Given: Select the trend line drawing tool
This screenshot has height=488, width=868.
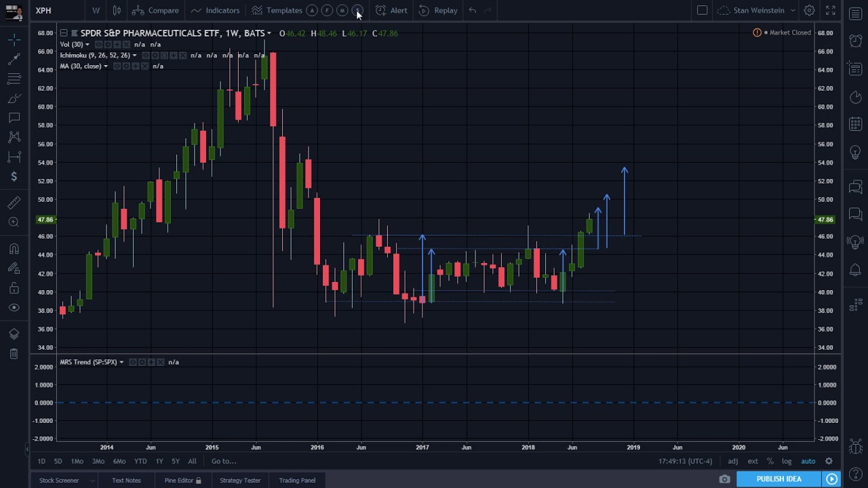Looking at the screenshot, I should coord(14,60).
